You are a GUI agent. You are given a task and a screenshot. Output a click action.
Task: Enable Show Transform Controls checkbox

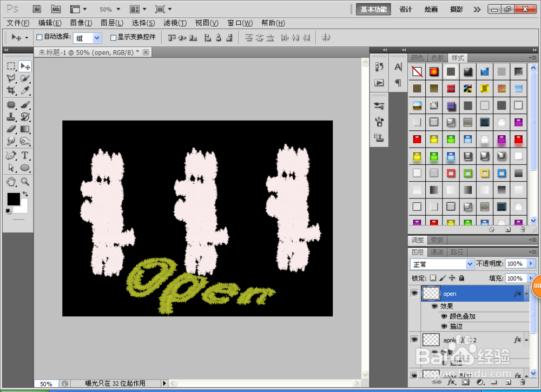click(x=113, y=38)
